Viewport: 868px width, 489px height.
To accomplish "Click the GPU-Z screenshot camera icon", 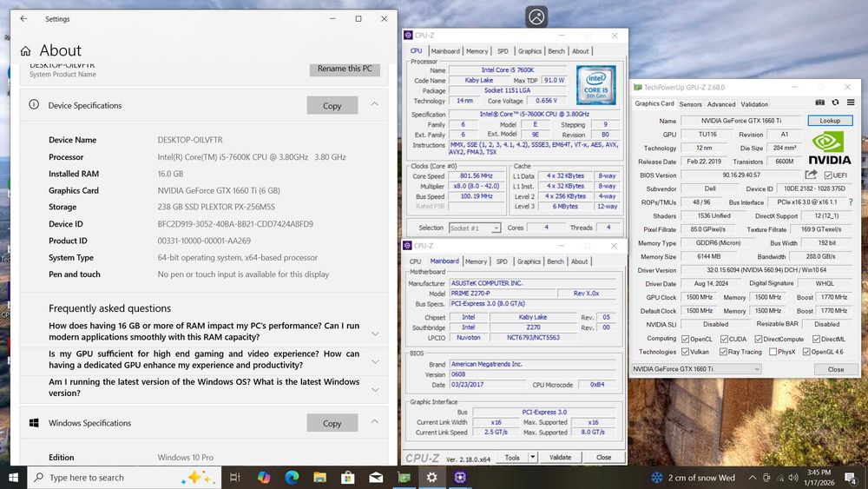I will point(820,102).
